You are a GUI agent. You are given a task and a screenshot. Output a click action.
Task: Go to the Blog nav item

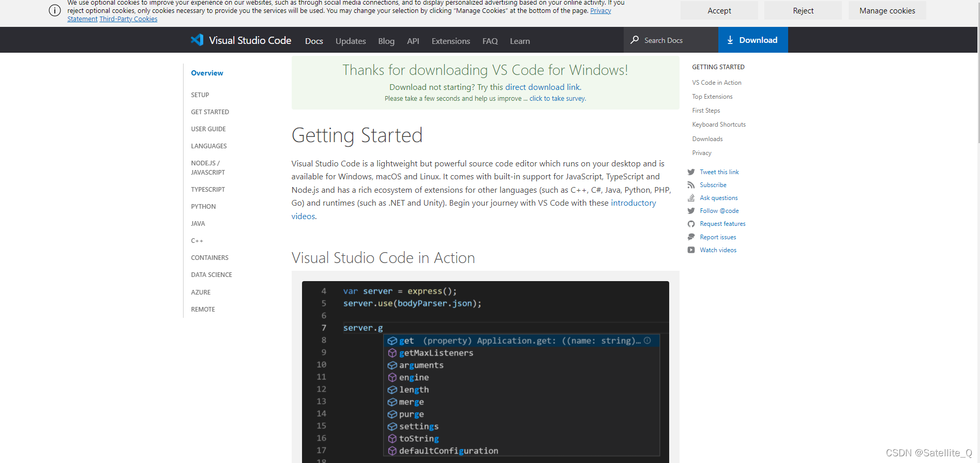[386, 41]
